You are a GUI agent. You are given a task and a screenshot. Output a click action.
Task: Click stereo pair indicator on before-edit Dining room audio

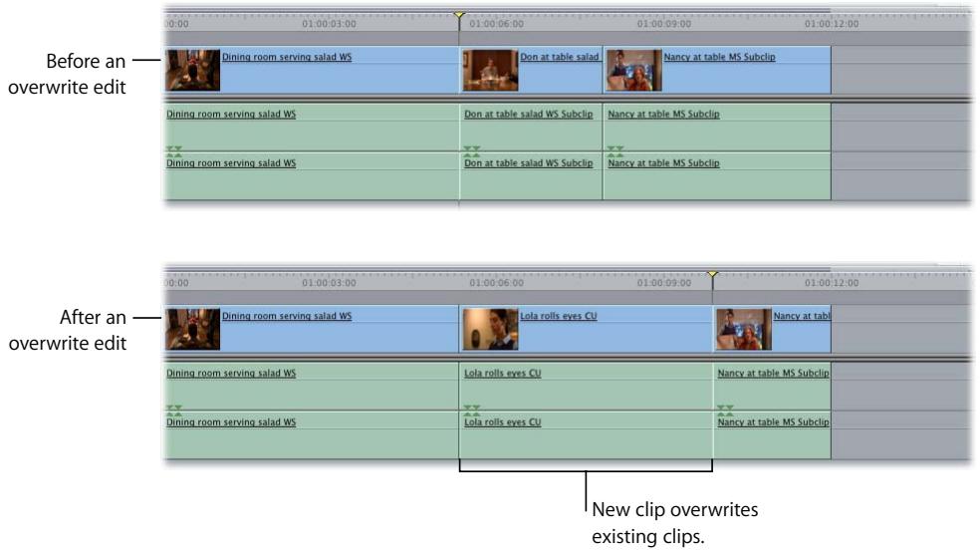click(x=174, y=150)
